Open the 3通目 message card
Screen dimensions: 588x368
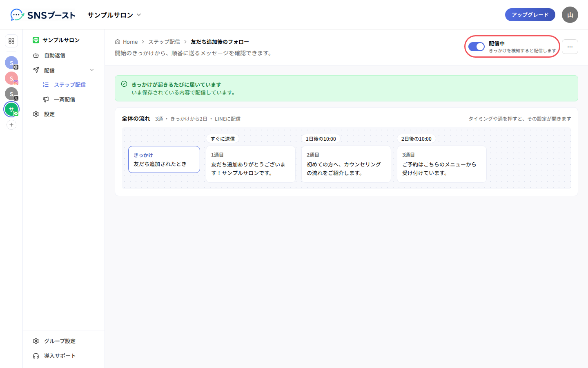pyautogui.click(x=442, y=164)
